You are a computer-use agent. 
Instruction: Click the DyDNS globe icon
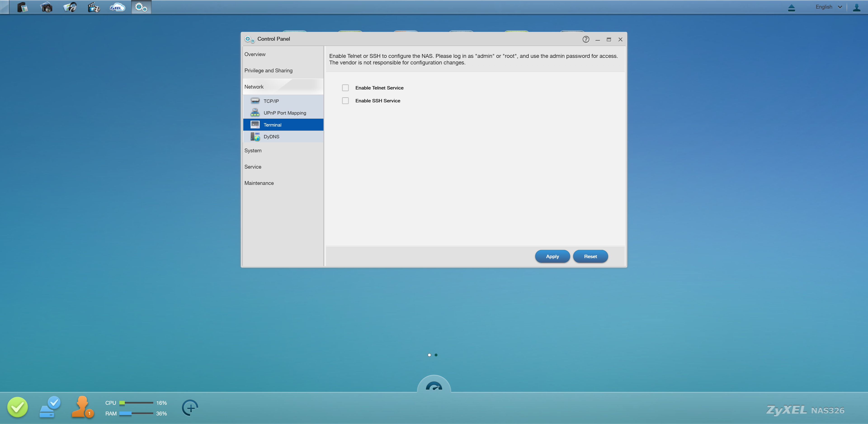coord(255,137)
